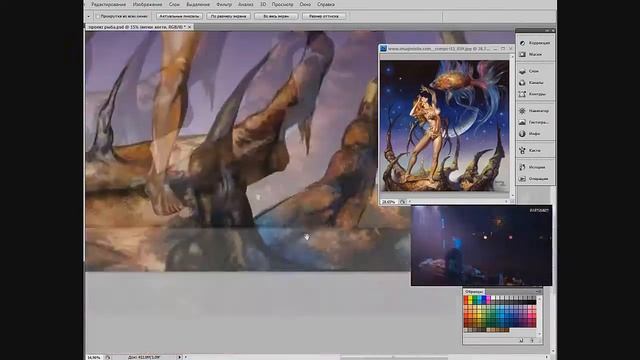The image size is (640, 360).
Task: Click the Swatches panel vertical scrollbar
Action: [x=540, y=316]
